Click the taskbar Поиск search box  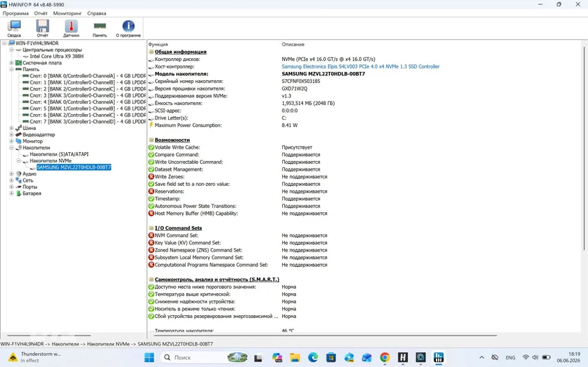coord(205,357)
